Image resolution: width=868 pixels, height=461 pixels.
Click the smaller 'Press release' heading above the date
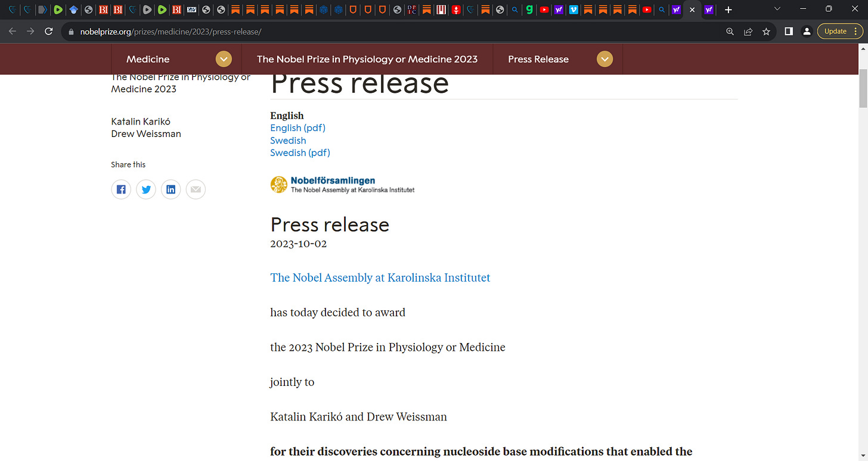click(x=330, y=225)
